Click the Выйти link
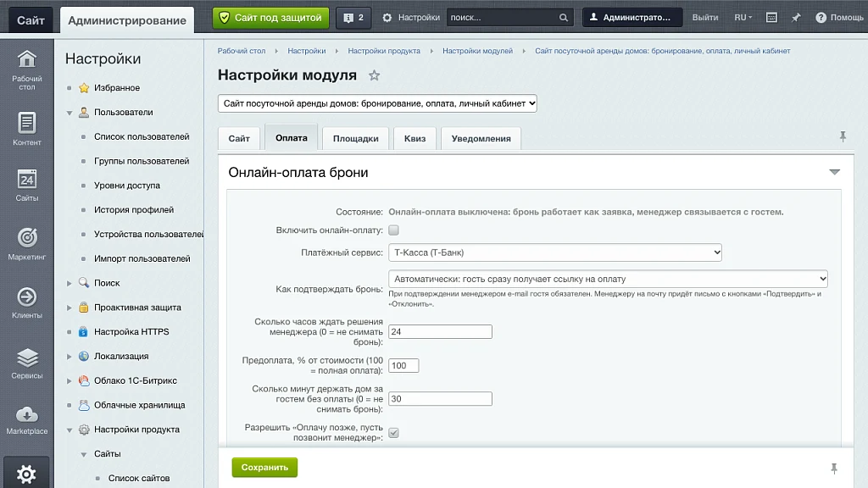868x488 pixels. pyautogui.click(x=705, y=18)
